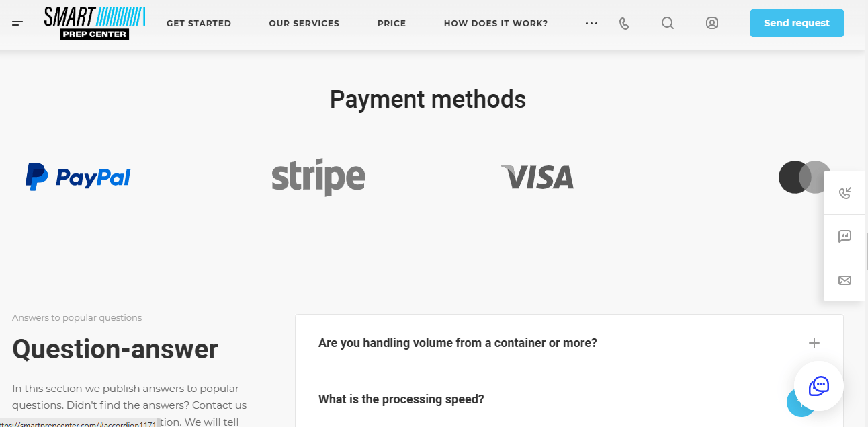Click the PayPal payment logo
Viewport: 868px width, 427px height.
point(78,177)
